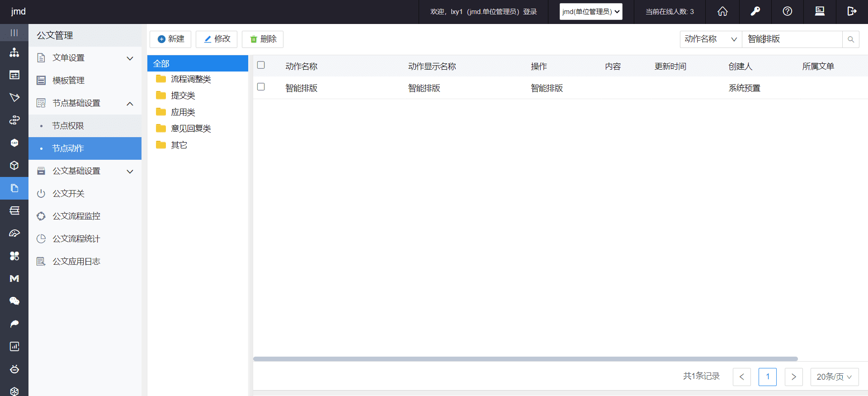
Task: Expand 文单设置 with its chevron
Action: pos(130,58)
